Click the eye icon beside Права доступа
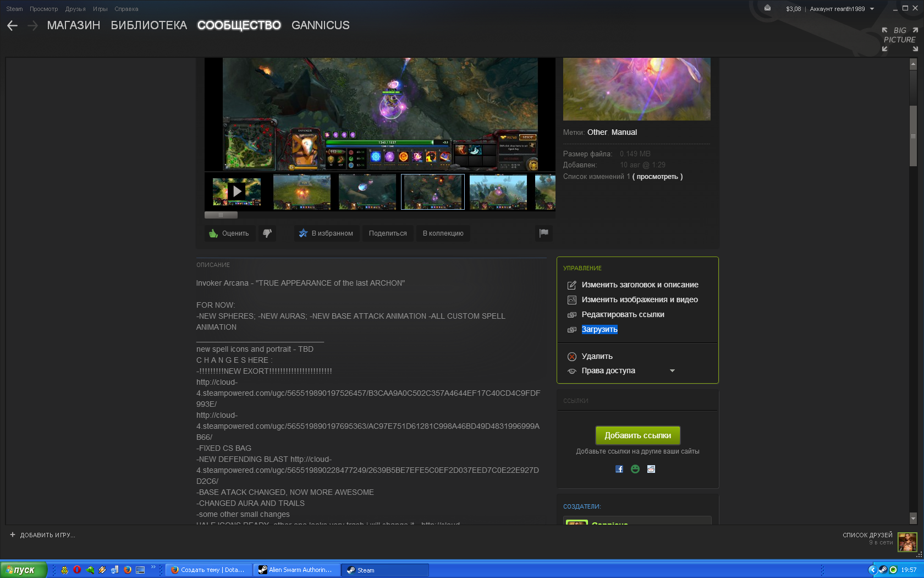Image resolution: width=924 pixels, height=578 pixels. pos(572,371)
